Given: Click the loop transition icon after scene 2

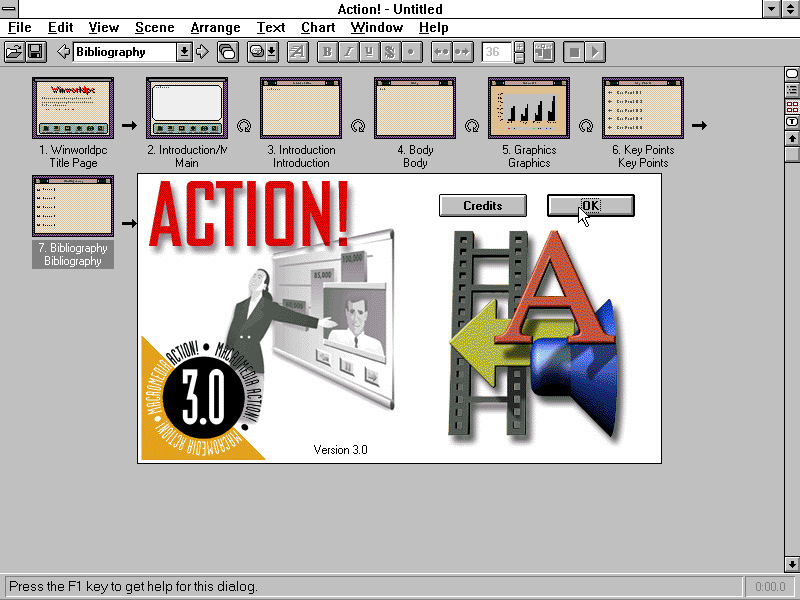Looking at the screenshot, I should 244,125.
